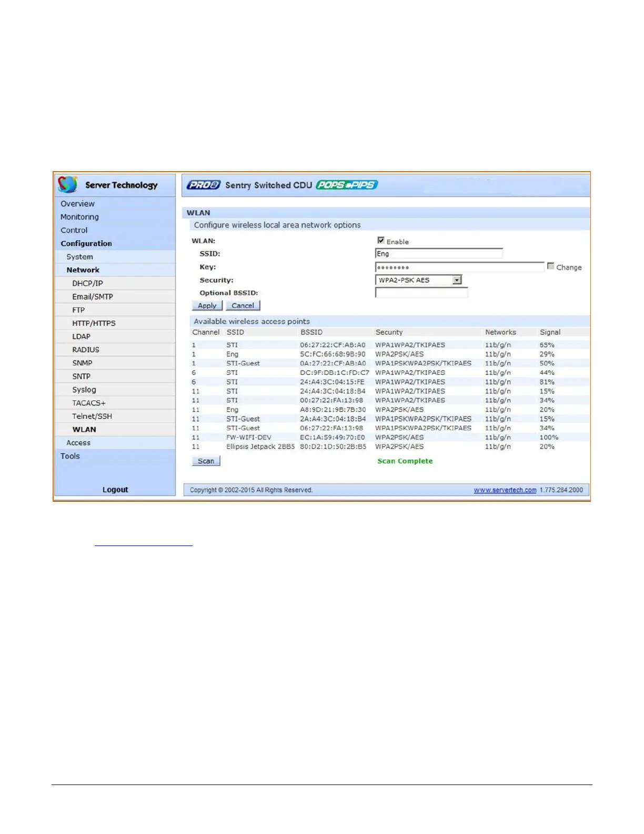Click BSSID 06:27:22:CF:AB:A0
The height and width of the screenshot is (834, 644).
point(333,345)
